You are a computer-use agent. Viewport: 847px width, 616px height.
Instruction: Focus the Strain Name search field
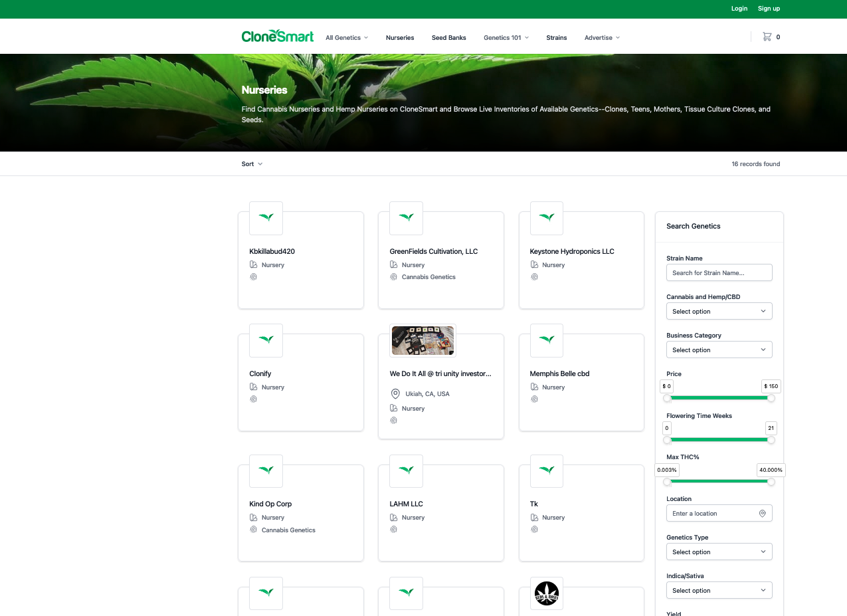719,272
